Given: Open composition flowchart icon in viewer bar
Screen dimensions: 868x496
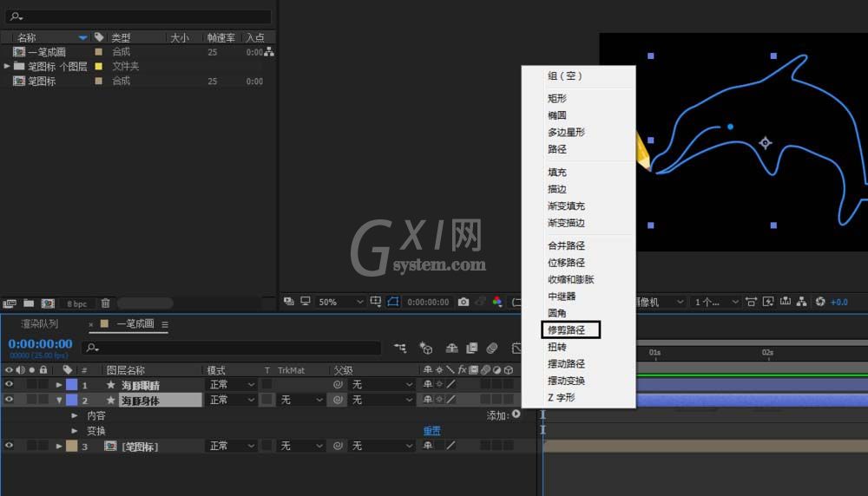Looking at the screenshot, I should (x=801, y=302).
